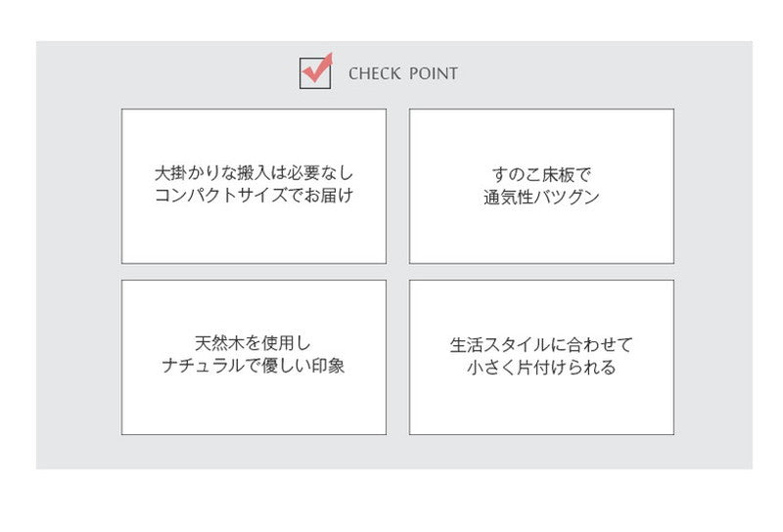This screenshot has height=532, width=783.
Task: Click the text line コンパクトサイズでお届け
Action: 253,196
